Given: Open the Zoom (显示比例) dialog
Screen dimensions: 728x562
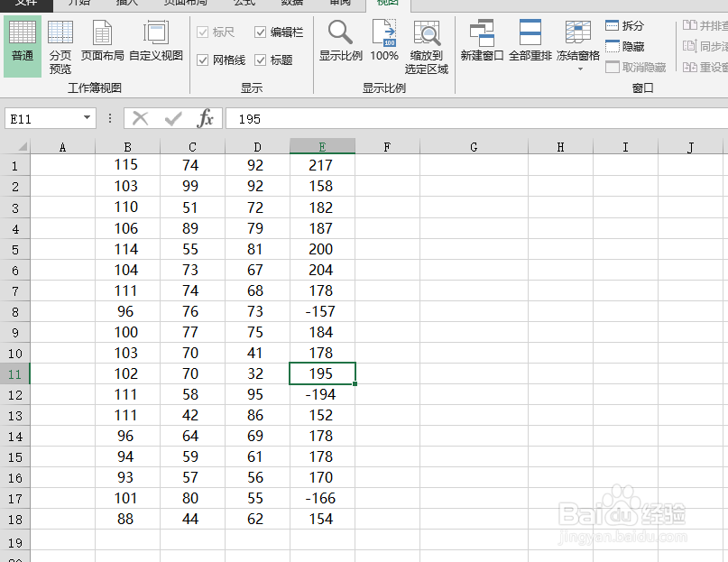Looking at the screenshot, I should click(340, 41).
